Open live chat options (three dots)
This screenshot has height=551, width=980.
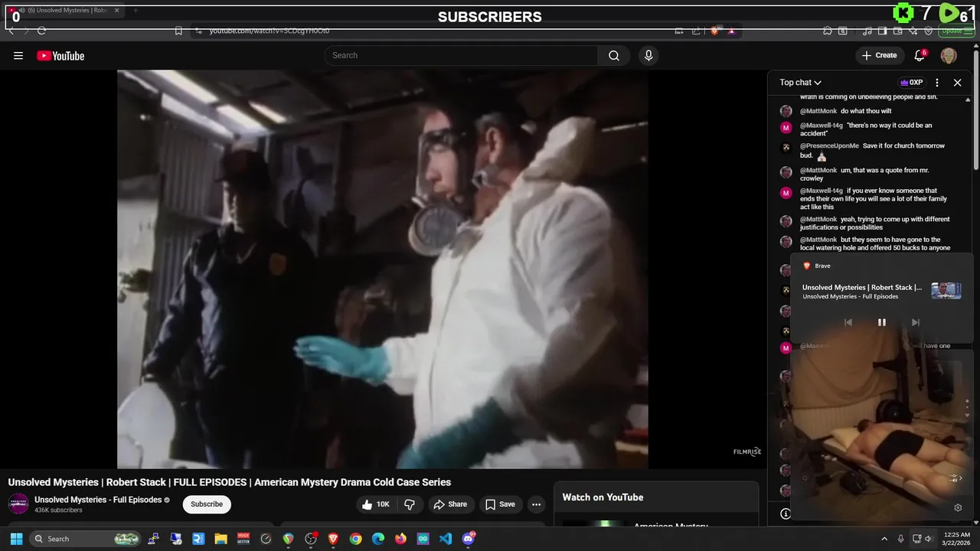937,83
